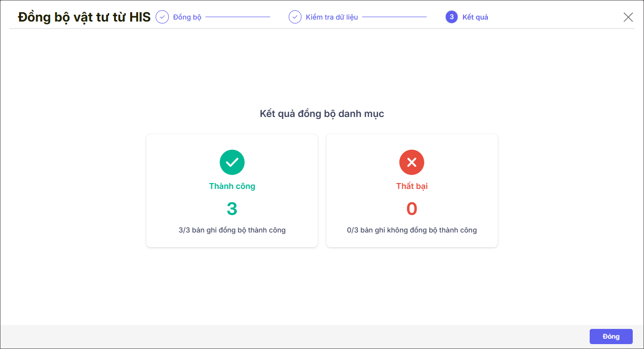Click the green success checkmark icon
Screen dimensions: 644x349
(x=232, y=163)
